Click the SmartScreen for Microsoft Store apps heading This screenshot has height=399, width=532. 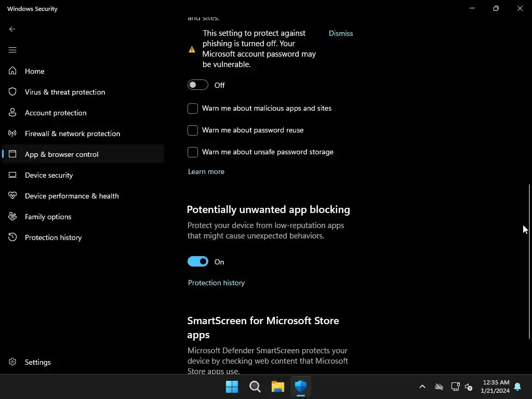coord(263,327)
